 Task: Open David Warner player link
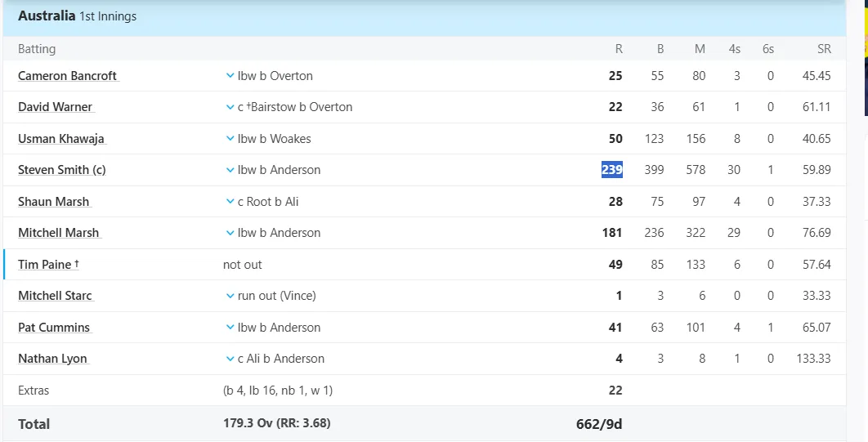coord(56,107)
